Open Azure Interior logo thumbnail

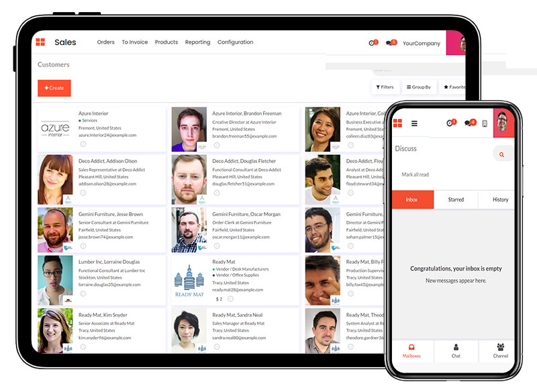55,129
